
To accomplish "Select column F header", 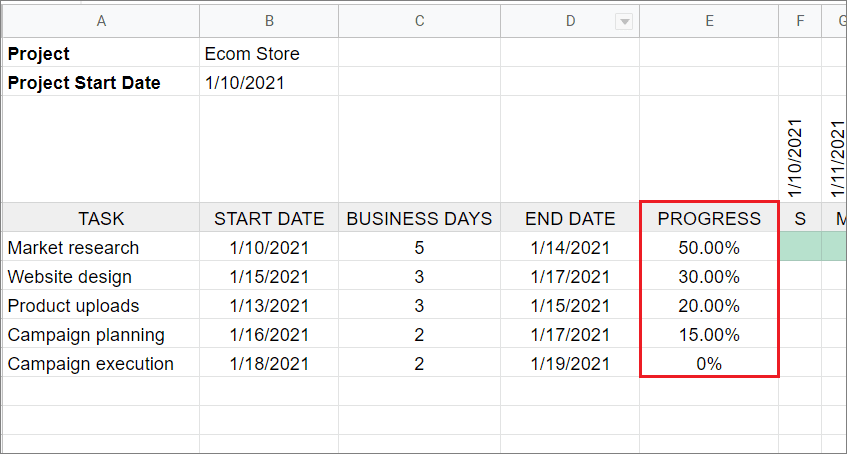I will (800, 21).
